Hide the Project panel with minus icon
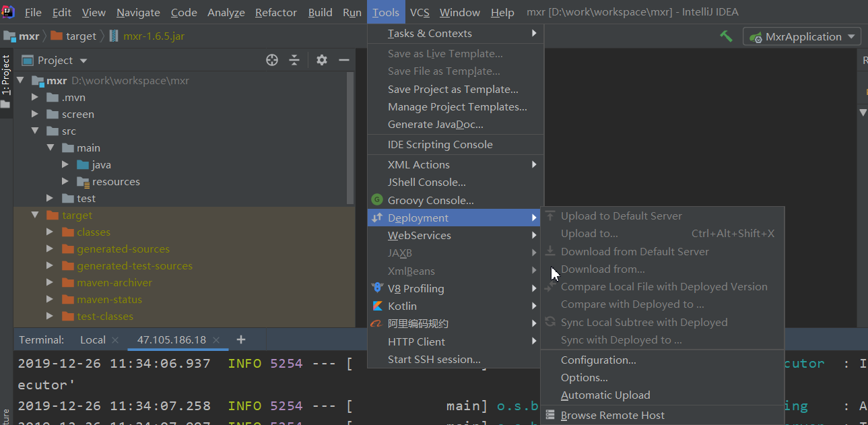 coord(344,60)
